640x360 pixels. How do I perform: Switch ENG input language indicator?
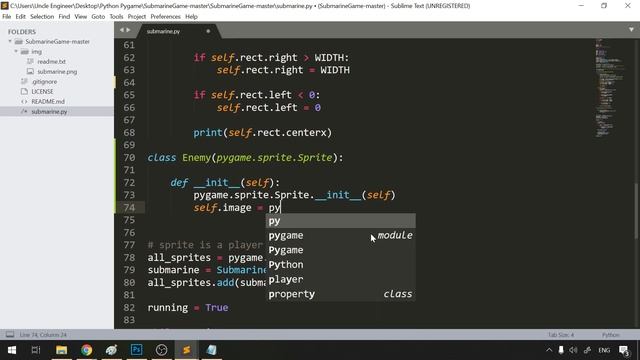(x=604, y=350)
